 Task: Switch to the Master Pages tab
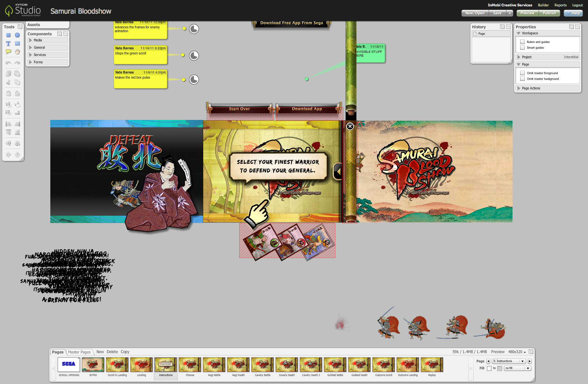point(79,352)
